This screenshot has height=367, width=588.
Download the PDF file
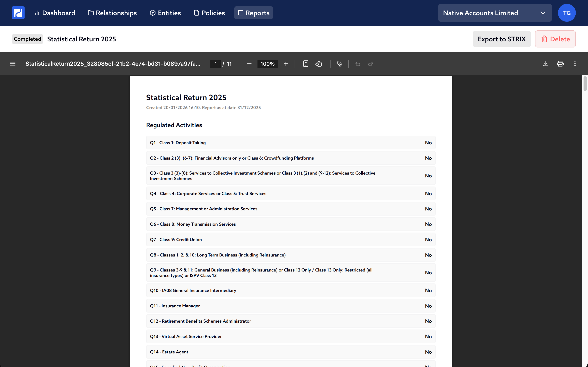click(546, 64)
